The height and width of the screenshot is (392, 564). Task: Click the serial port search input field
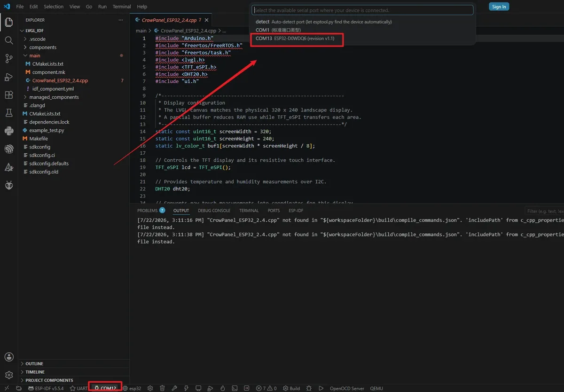362,10
